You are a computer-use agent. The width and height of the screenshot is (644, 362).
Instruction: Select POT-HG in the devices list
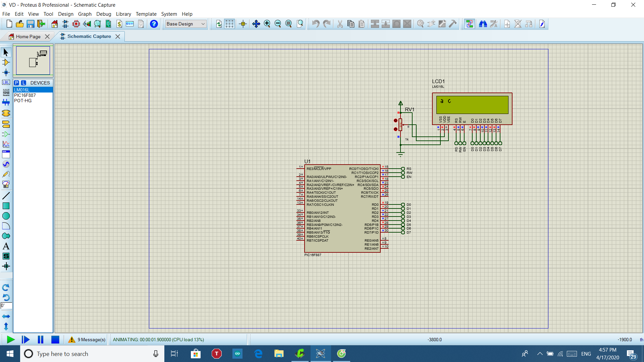coord(33,101)
